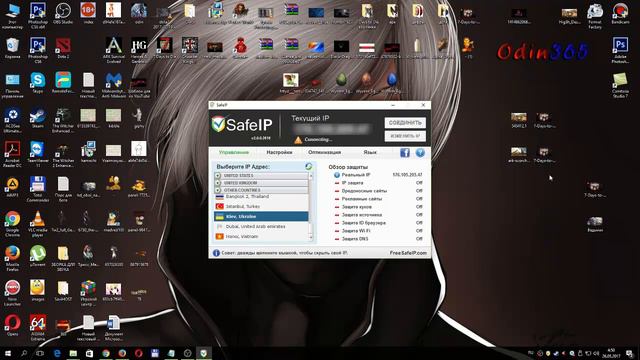Click the taskbar clock and date
Image resolution: width=640 pixels, height=360 pixels.
click(611, 353)
